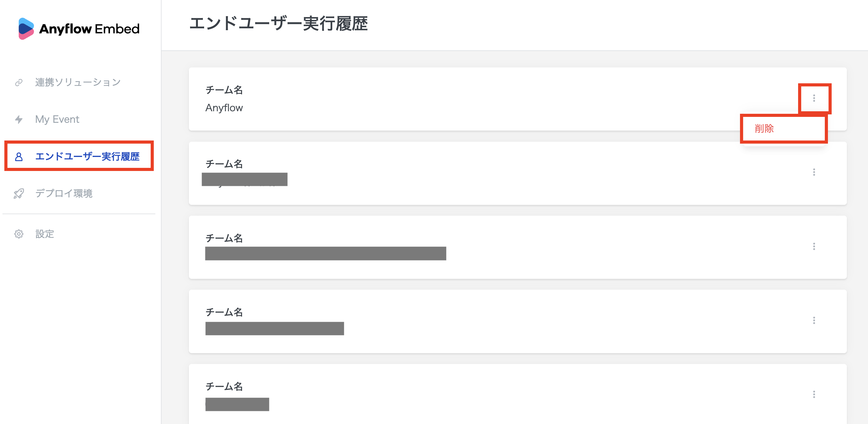Open 設定 from the sidebar
Screen dimensions: 868x424
(45, 234)
